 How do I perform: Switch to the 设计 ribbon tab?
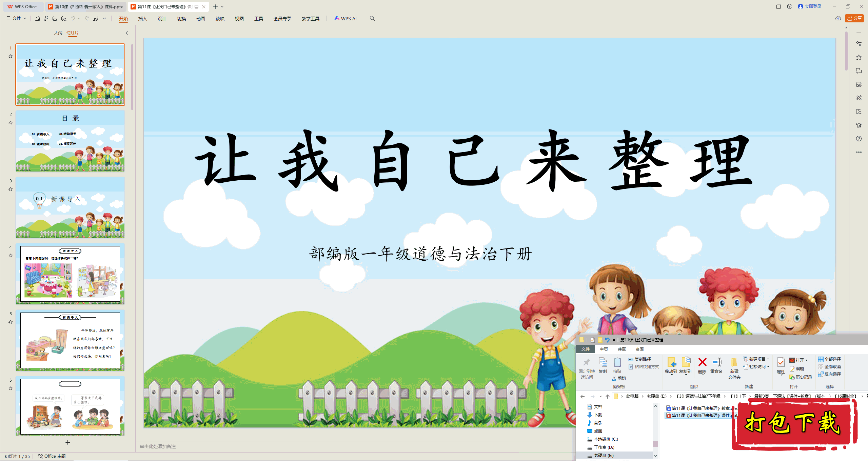162,19
